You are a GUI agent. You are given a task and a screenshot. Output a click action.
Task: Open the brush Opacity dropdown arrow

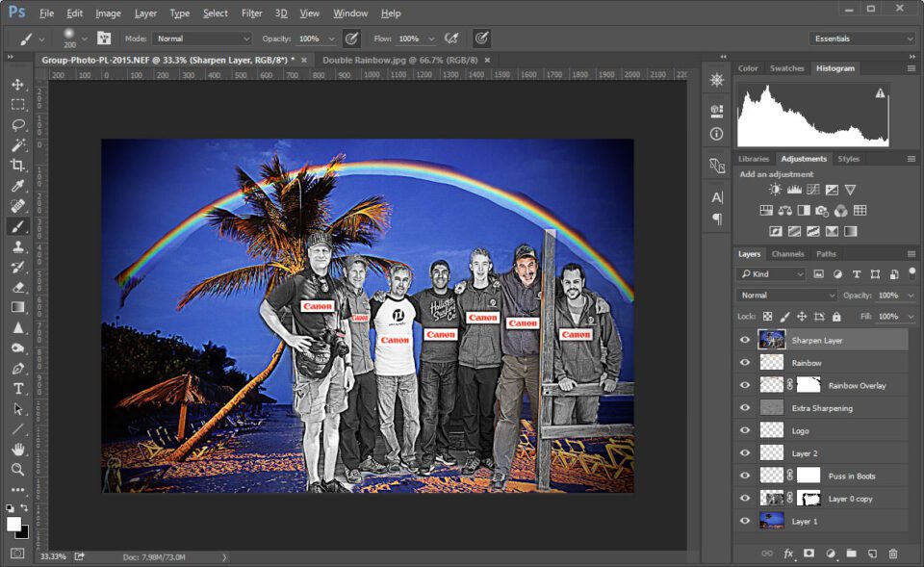(331, 39)
